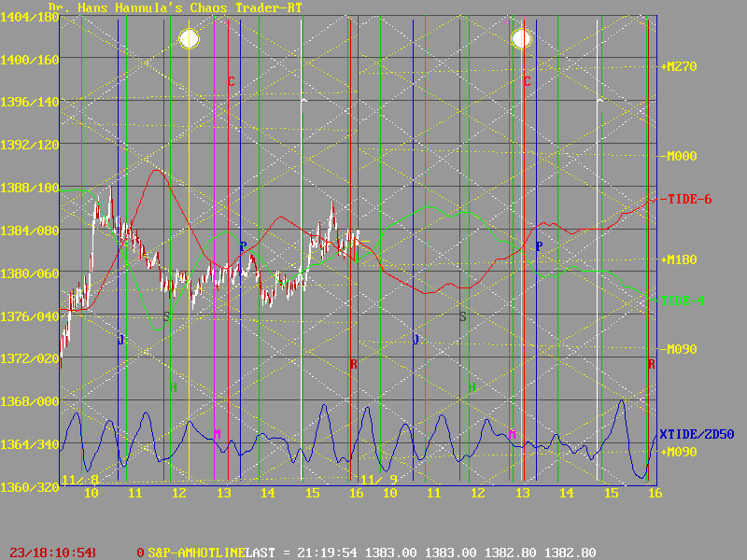Select the 11/ 8 date label

[x=80, y=480]
